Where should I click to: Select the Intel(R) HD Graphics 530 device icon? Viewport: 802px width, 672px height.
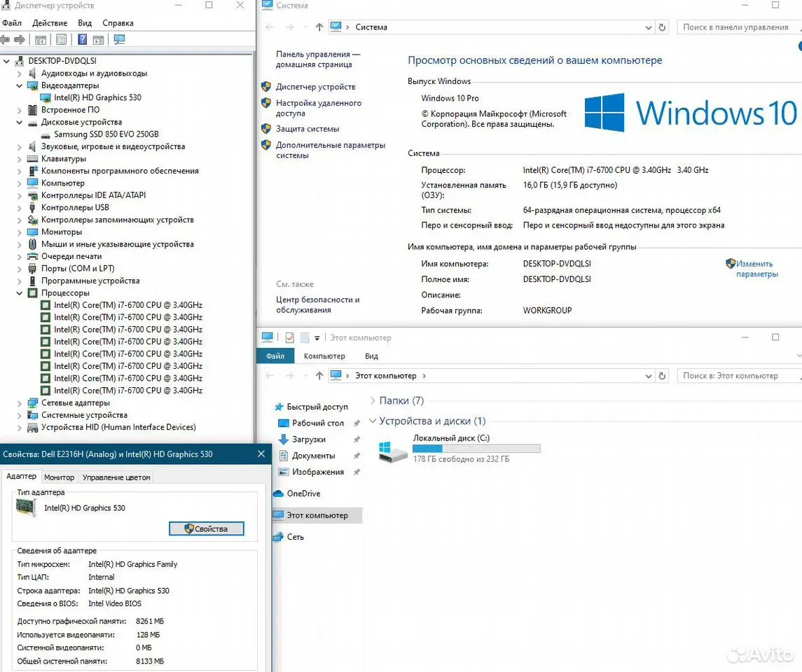46,97
